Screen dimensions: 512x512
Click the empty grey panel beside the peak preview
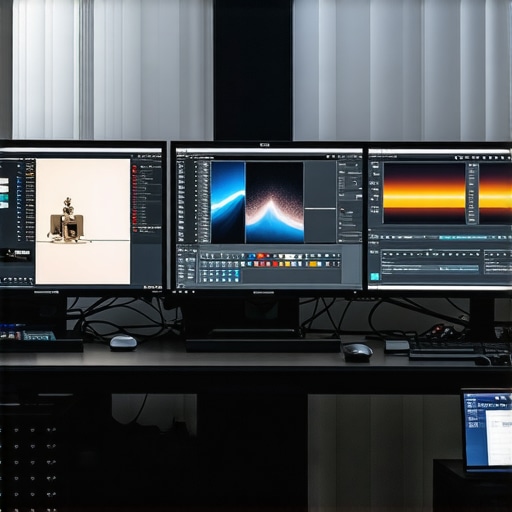pyautogui.click(x=320, y=202)
